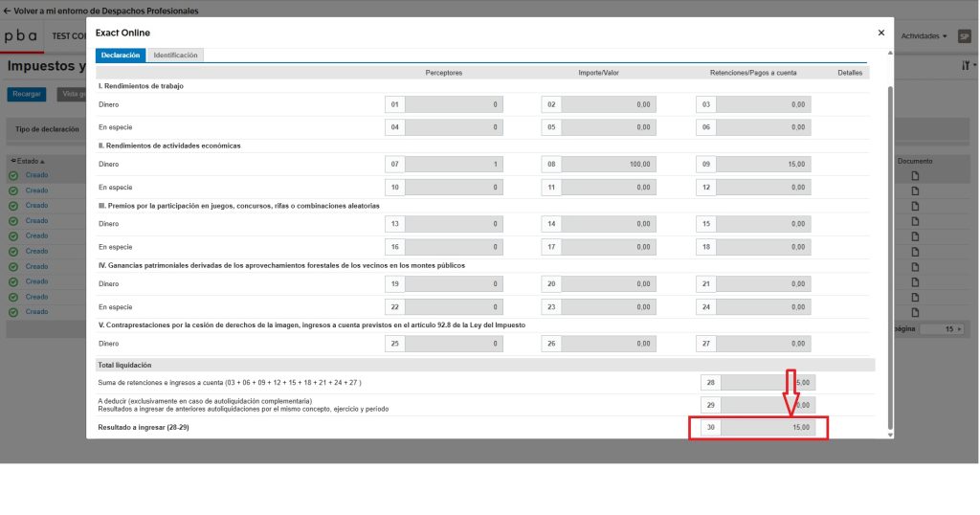Expand the Actividades menu
Viewport: 980px width, 515px height.
click(924, 36)
